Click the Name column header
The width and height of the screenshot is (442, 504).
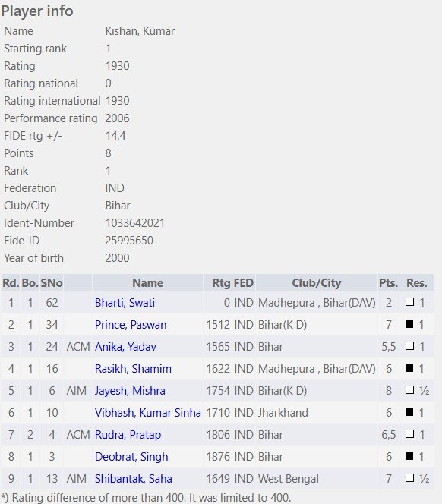click(x=147, y=283)
